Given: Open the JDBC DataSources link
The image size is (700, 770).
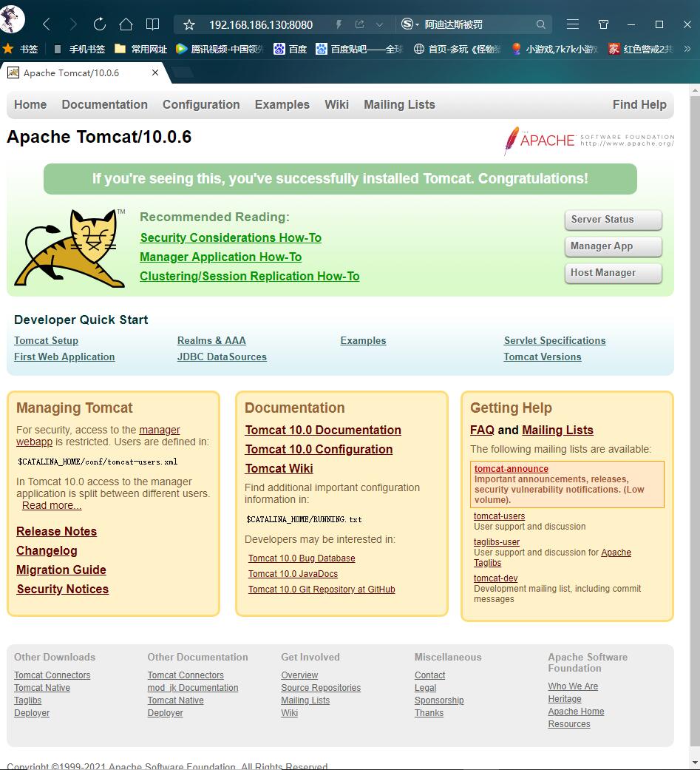Looking at the screenshot, I should (222, 357).
